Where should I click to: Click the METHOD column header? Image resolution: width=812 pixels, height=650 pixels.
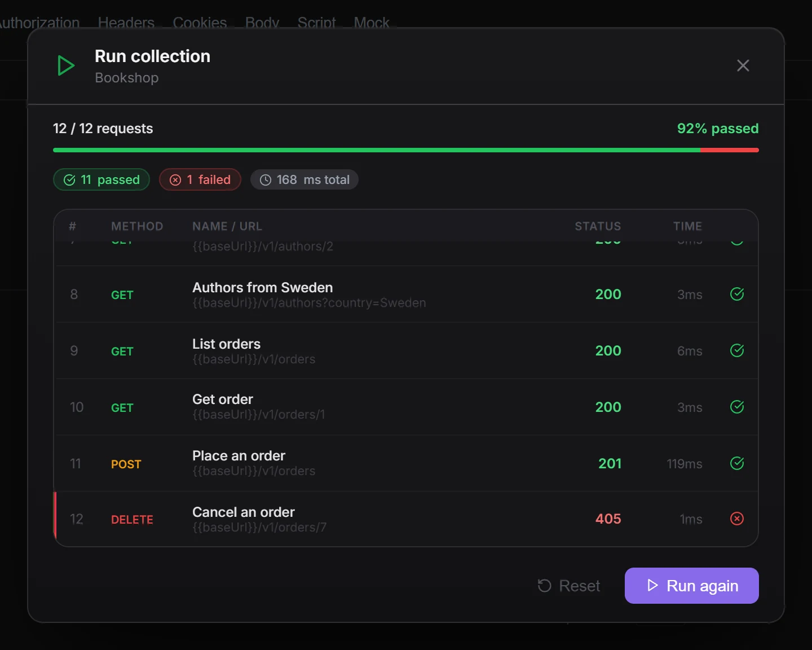tap(137, 226)
